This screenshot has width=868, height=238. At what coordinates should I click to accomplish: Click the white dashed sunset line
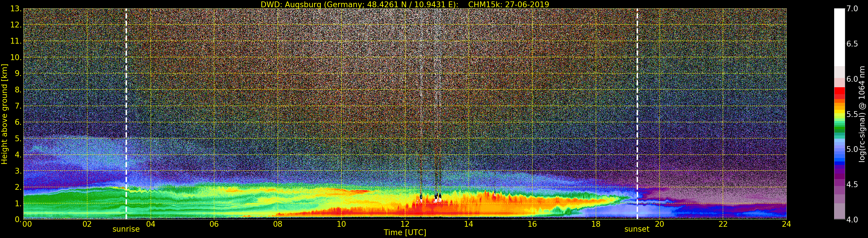click(637, 114)
